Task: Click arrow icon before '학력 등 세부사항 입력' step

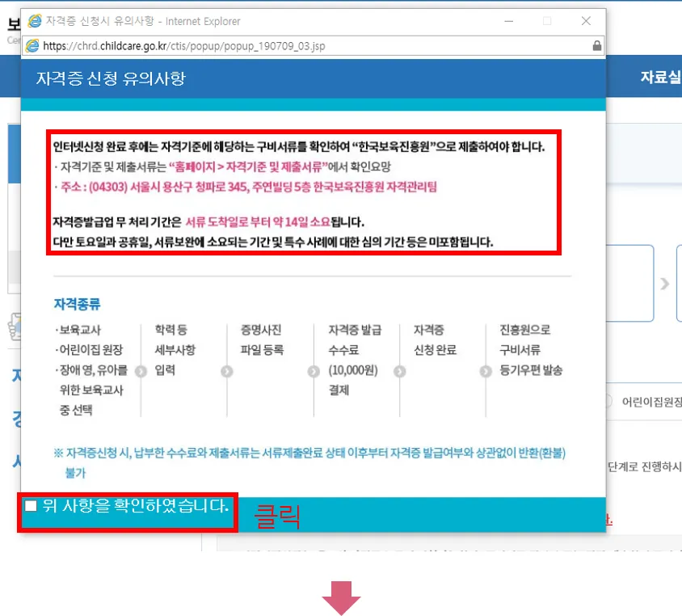Action: tap(141, 371)
